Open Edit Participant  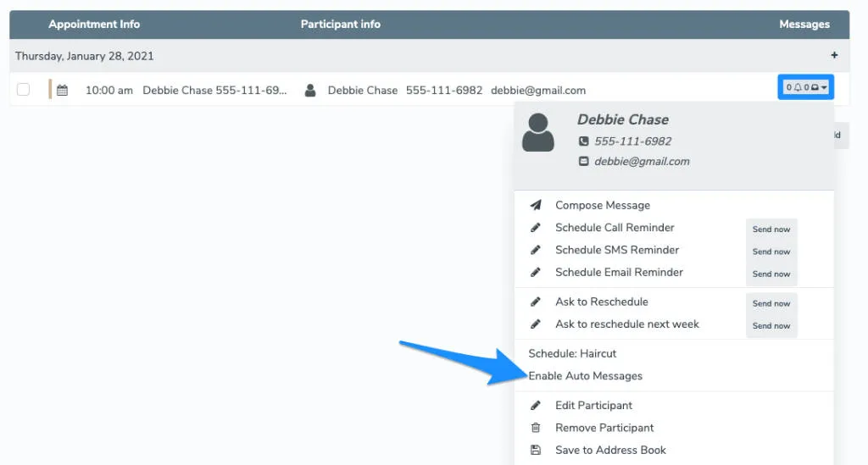[x=593, y=405]
